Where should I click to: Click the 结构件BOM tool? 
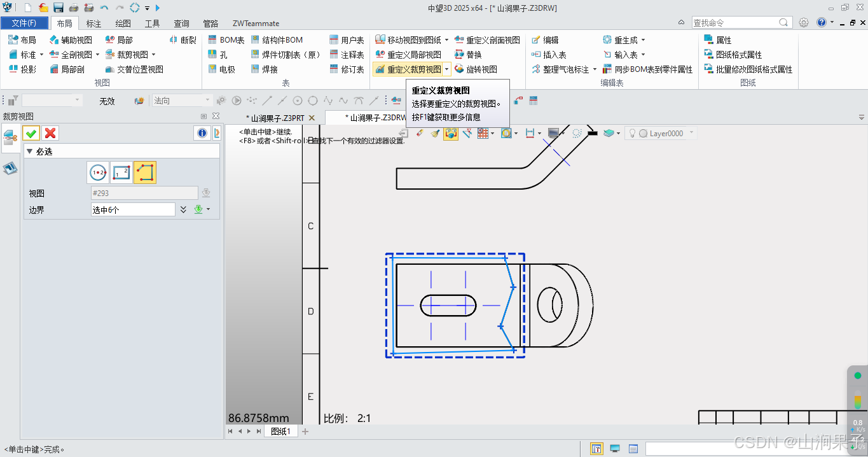pyautogui.click(x=277, y=39)
